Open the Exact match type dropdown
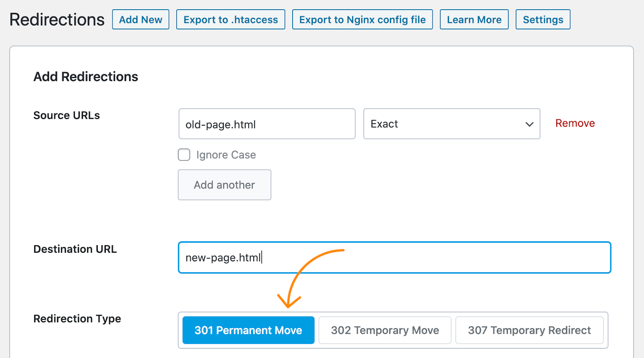This screenshot has height=358, width=644. [x=443, y=124]
